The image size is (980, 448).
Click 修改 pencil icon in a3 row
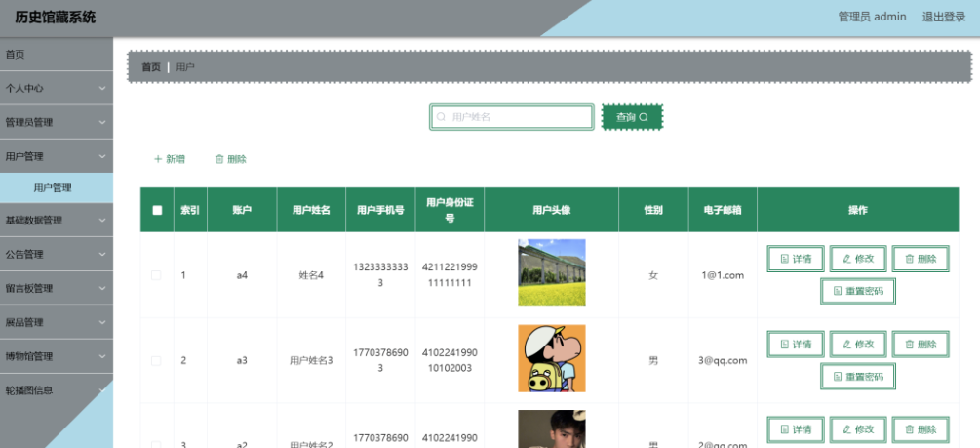[846, 345]
